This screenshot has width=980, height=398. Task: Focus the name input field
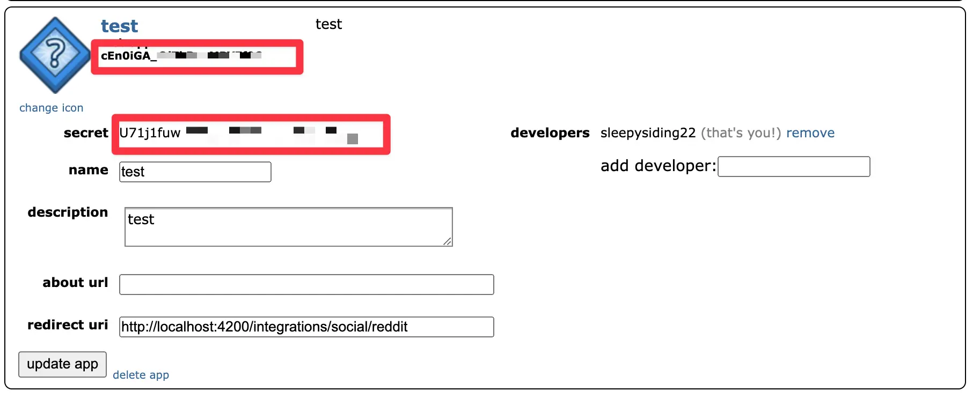[195, 172]
